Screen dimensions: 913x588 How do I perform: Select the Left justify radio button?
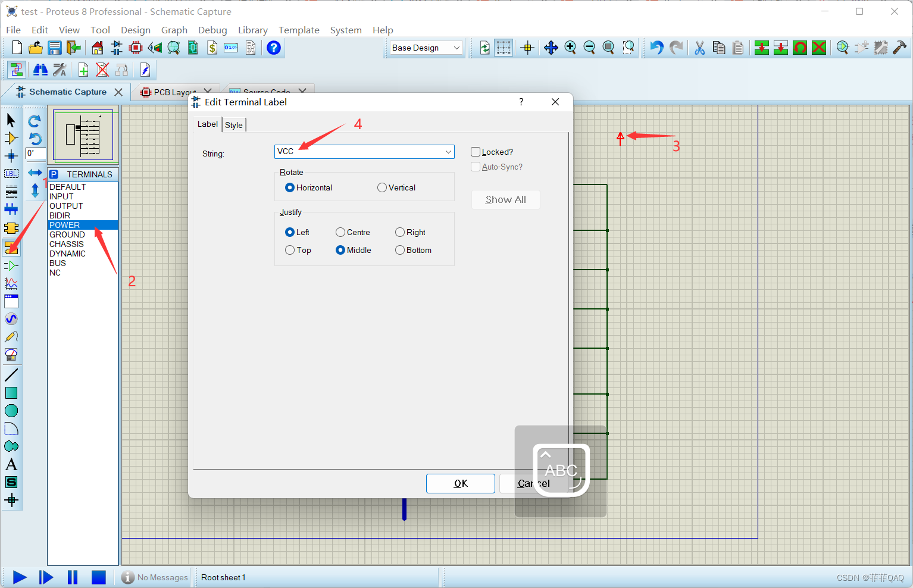290,232
